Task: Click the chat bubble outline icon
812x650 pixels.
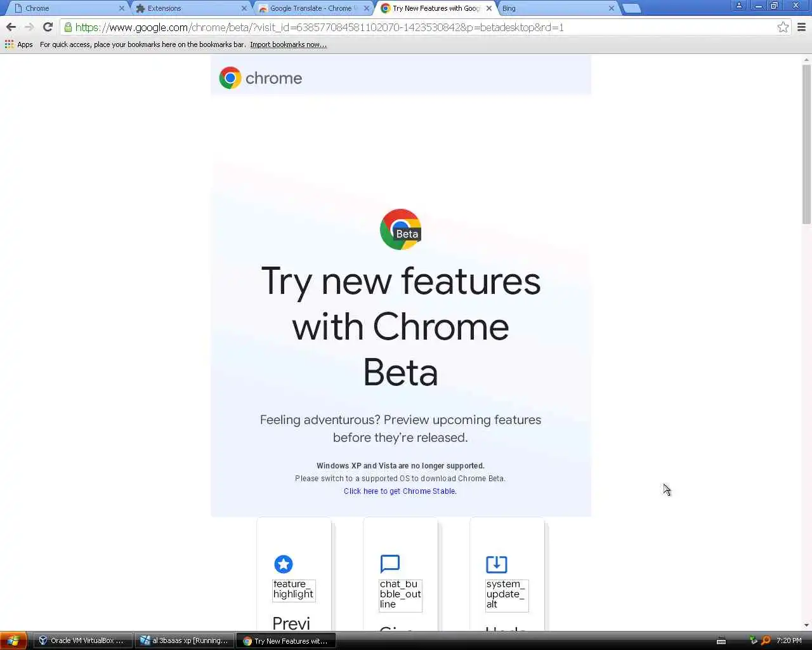Action: coord(390,564)
